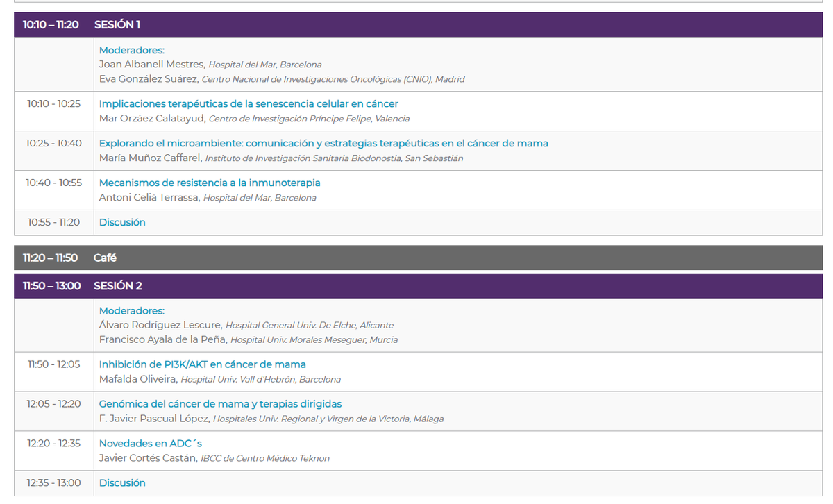Click the speaker name Mar Orzáez Calatayud

click(x=152, y=119)
